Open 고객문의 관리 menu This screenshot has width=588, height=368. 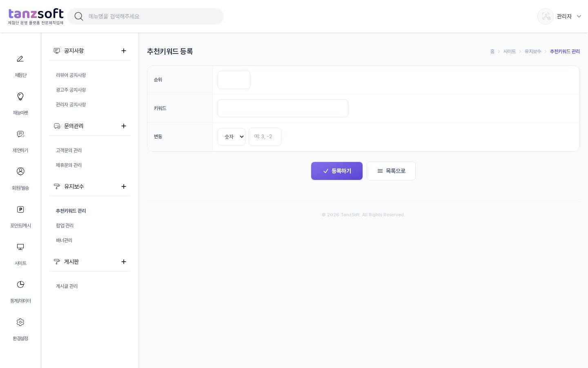[x=69, y=150]
